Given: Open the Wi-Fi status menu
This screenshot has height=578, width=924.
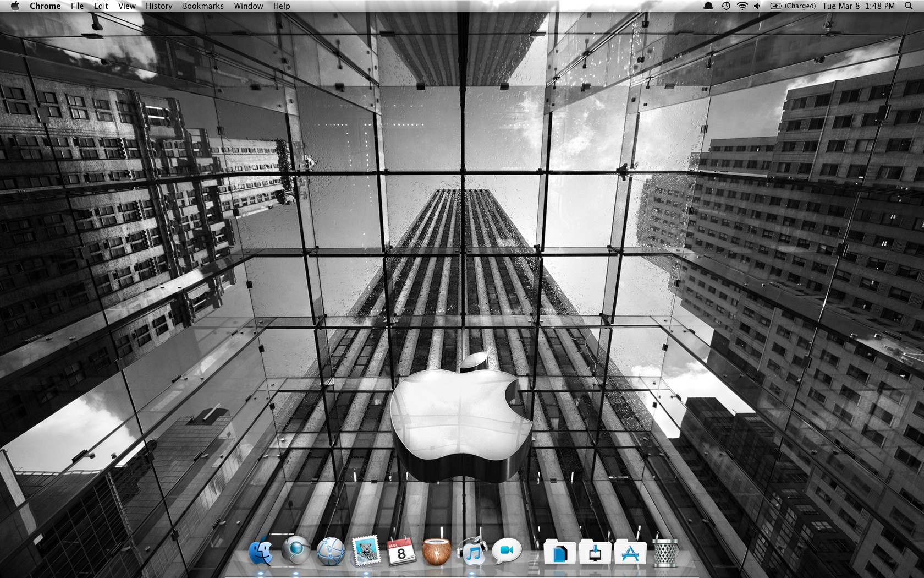Looking at the screenshot, I should click(x=743, y=6).
